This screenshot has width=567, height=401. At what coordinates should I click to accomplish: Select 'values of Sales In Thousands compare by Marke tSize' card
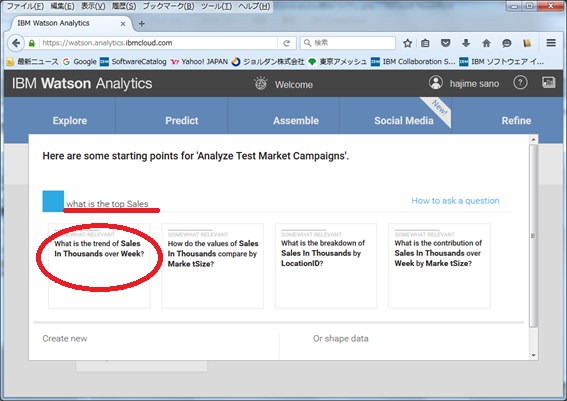(213, 266)
